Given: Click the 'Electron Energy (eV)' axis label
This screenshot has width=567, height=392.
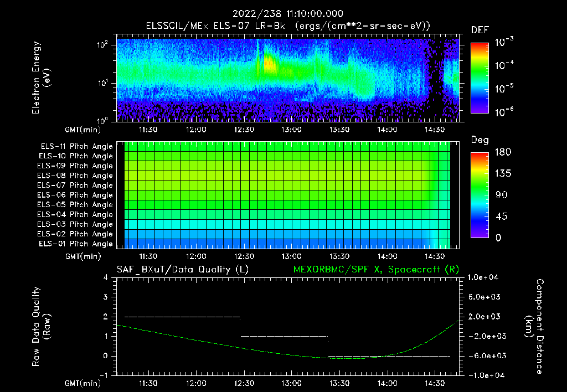Looking at the screenshot, I should click(x=41, y=78).
